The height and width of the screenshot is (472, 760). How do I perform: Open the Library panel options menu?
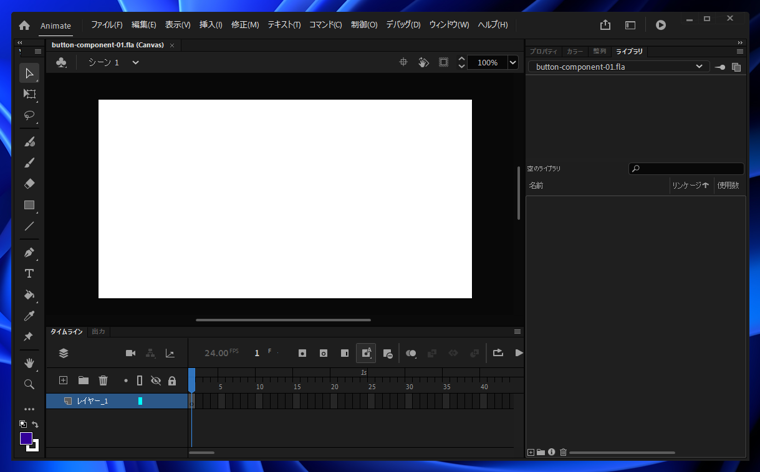(x=740, y=51)
